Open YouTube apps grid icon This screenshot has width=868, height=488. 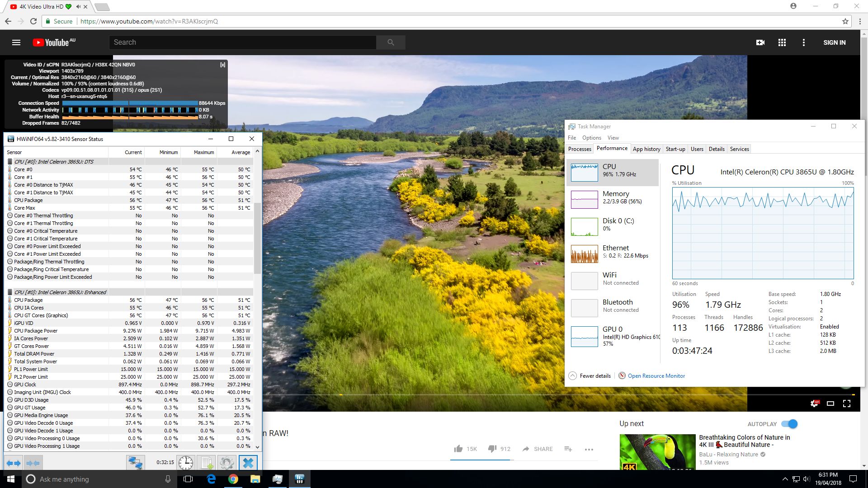click(782, 42)
